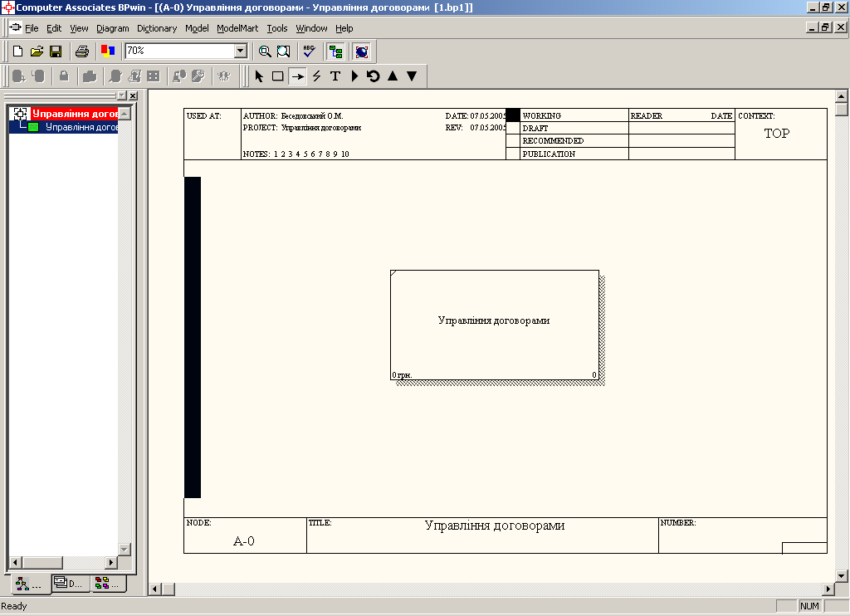Open the Tools menu
Viewport: 850px width, 616px height.
(x=277, y=28)
